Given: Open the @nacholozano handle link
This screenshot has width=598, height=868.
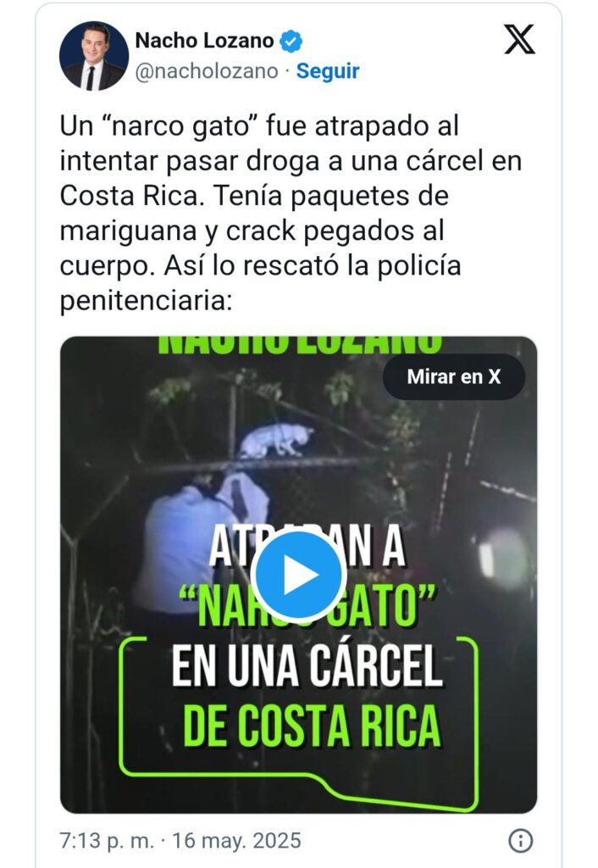Looking at the screenshot, I should (x=207, y=71).
